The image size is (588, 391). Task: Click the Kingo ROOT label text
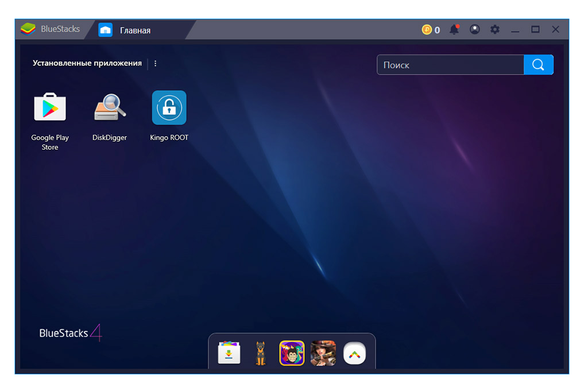169,138
